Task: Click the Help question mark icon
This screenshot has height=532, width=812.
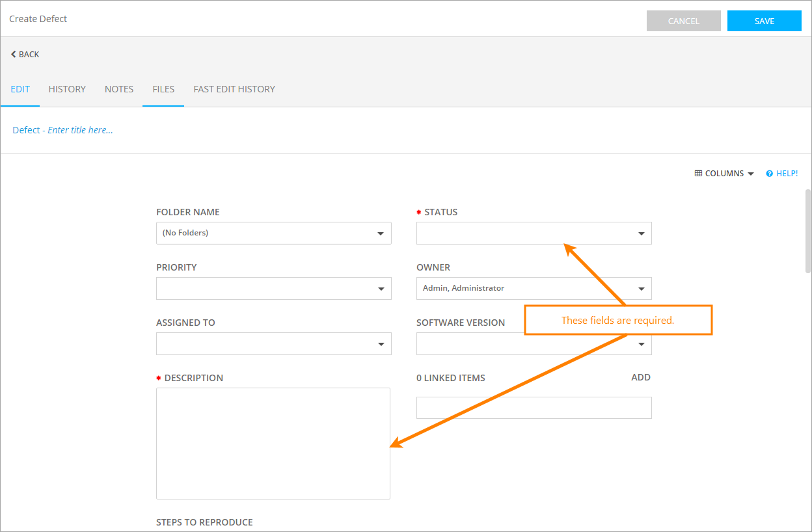Action: coord(769,174)
